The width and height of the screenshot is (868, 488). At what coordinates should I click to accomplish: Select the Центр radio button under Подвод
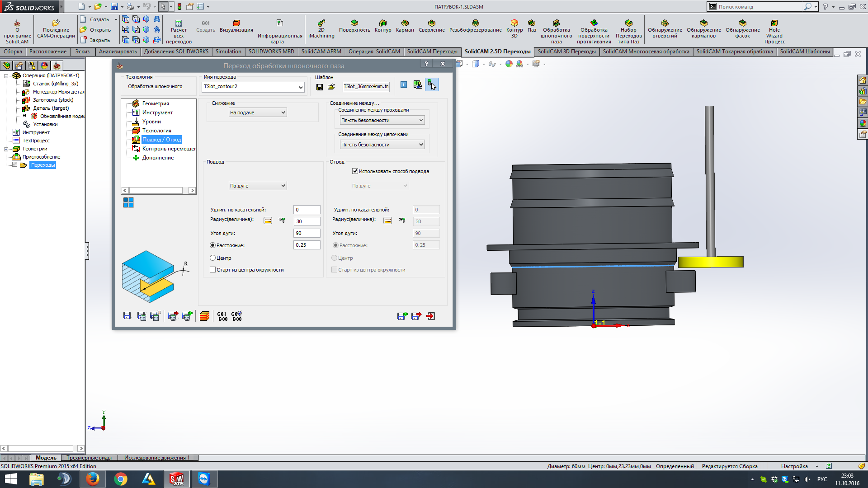pyautogui.click(x=213, y=258)
